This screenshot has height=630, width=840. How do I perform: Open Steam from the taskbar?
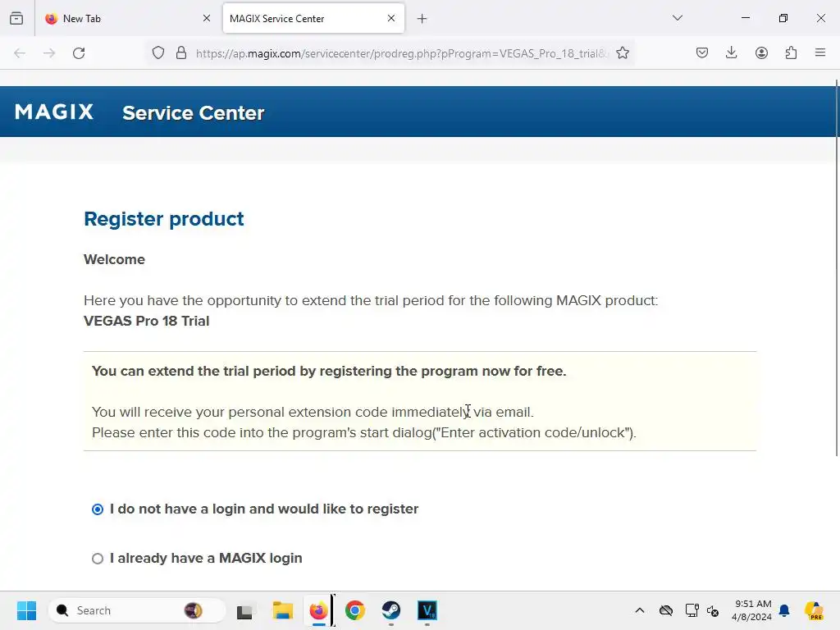point(391,610)
